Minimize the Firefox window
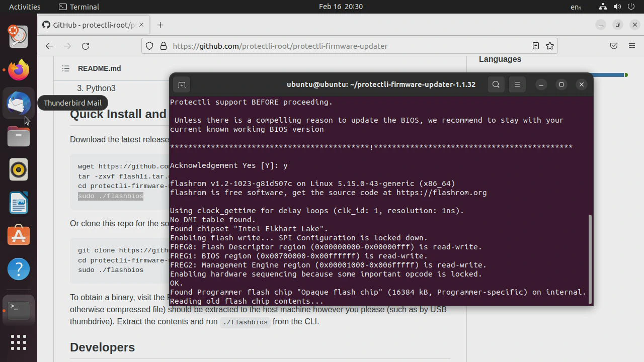Screen dimensions: 644x362 600,25
